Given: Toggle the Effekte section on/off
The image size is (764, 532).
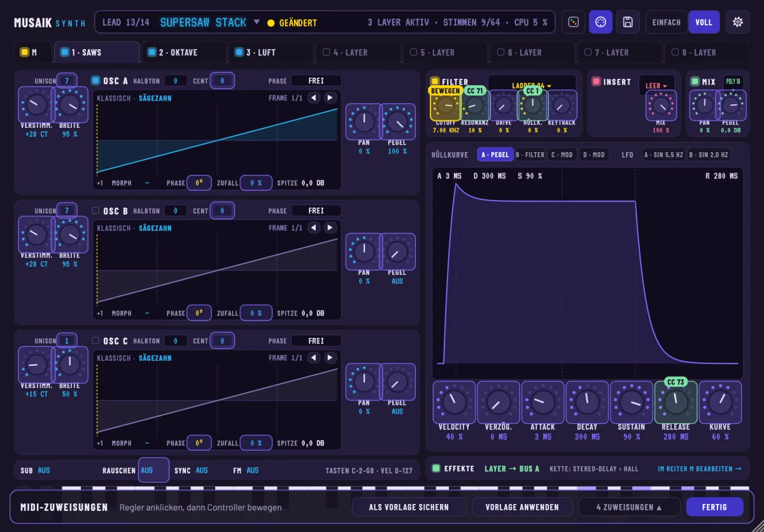Looking at the screenshot, I should [x=436, y=468].
